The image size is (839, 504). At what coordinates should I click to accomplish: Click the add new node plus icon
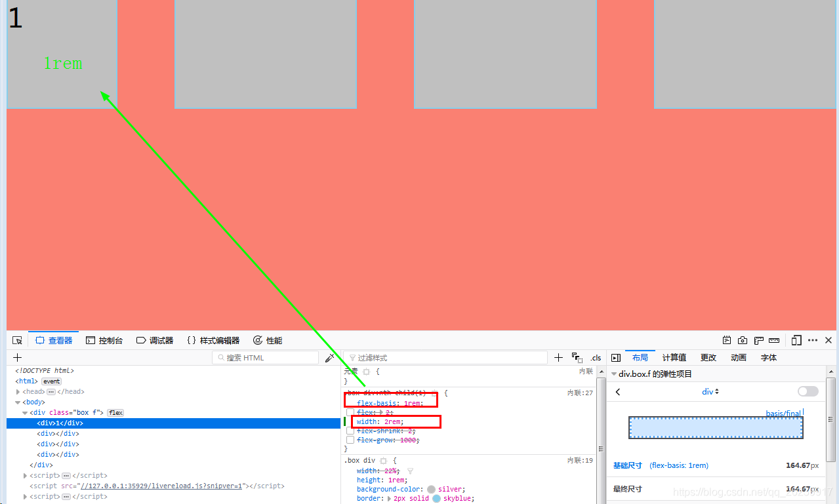[x=18, y=358]
